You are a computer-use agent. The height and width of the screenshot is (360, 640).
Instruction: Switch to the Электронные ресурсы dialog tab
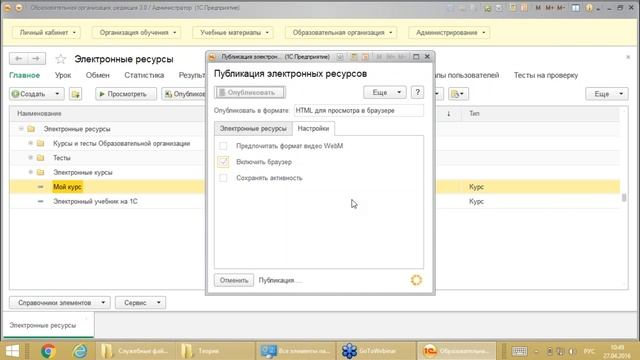253,129
